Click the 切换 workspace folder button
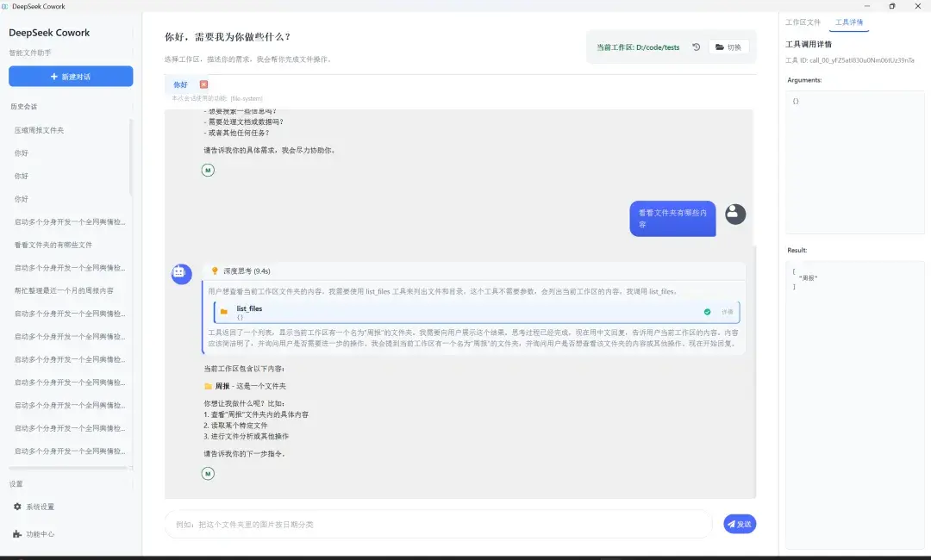Viewport: 931px width, 560px height. [x=728, y=47]
